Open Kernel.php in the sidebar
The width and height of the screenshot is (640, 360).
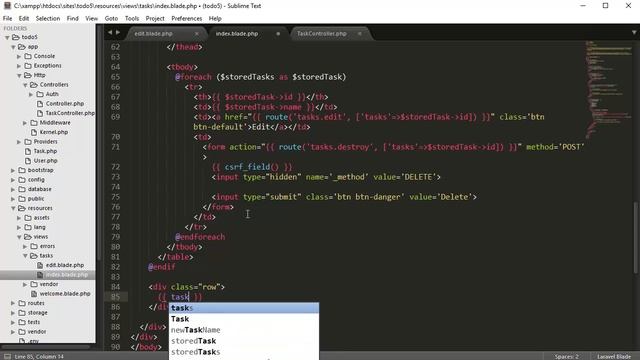[53, 132]
